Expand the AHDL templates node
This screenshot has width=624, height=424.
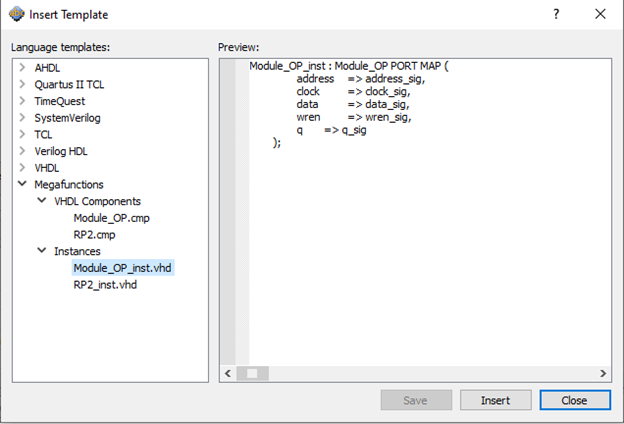[x=23, y=68]
